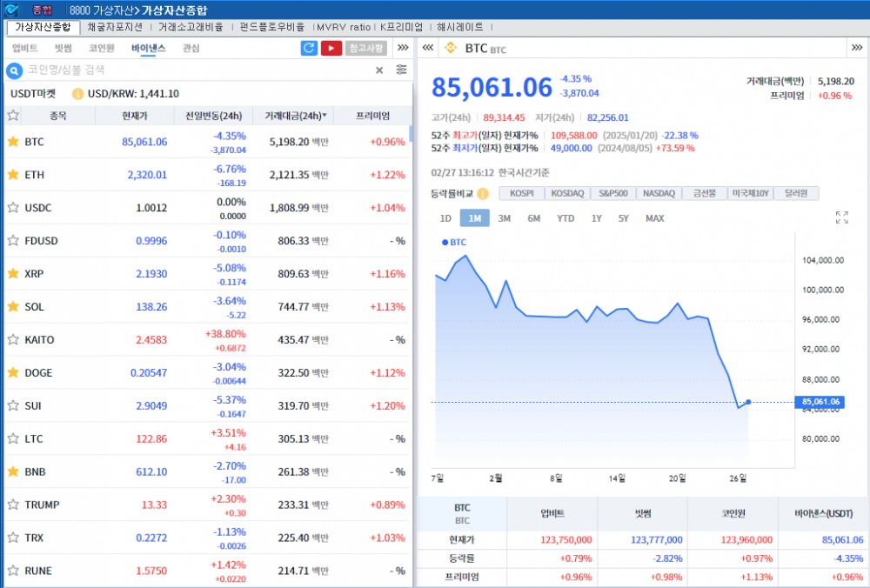Screen dimensions: 870x588
Task: Favorite USDC by clicking its star
Action: [13, 207]
